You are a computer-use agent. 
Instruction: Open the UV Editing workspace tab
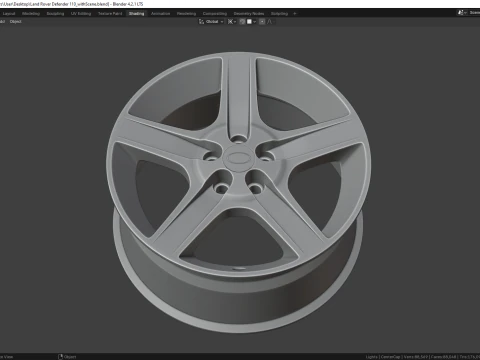81,14
